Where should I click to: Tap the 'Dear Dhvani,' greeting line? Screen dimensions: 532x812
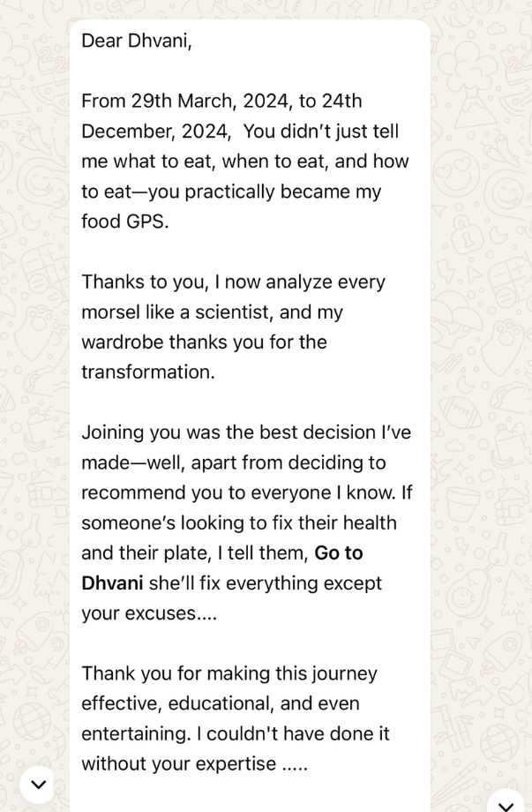click(x=136, y=41)
